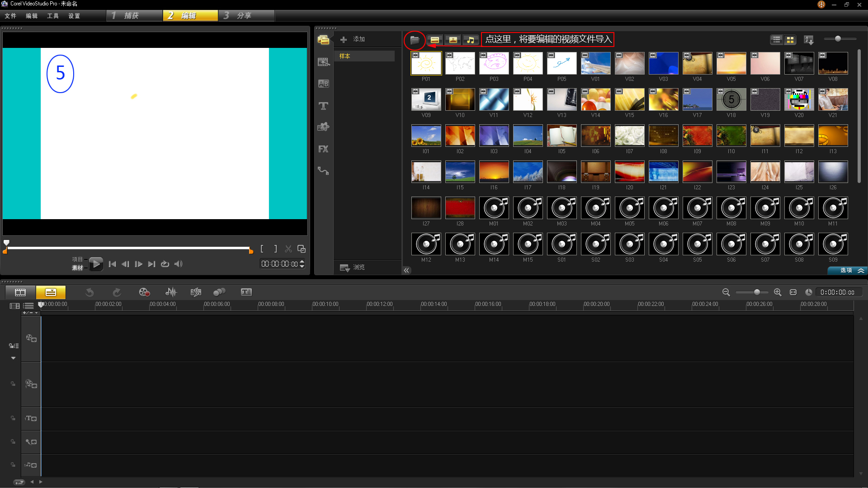Open the Sound Mixer tool
The image size is (868, 488).
pyautogui.click(x=171, y=292)
